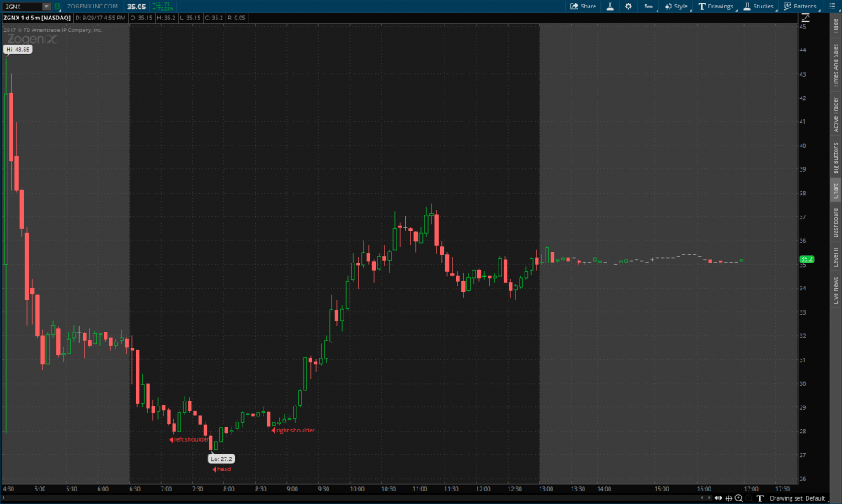Screen dimensions: 842x504
Task: Open chart settings gear icon
Action: [x=628, y=6]
